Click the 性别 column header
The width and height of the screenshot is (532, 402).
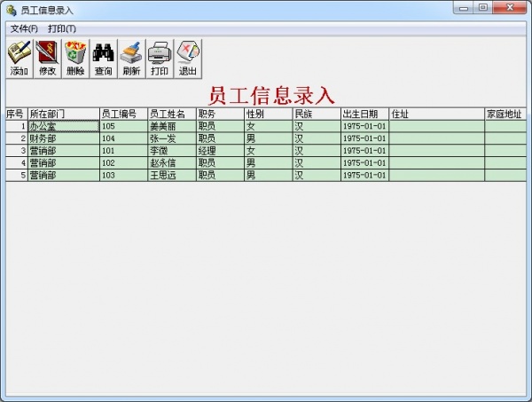point(269,114)
